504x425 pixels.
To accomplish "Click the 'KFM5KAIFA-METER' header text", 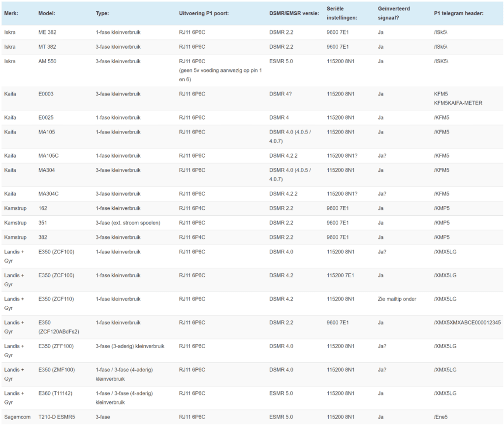I will pos(458,103).
